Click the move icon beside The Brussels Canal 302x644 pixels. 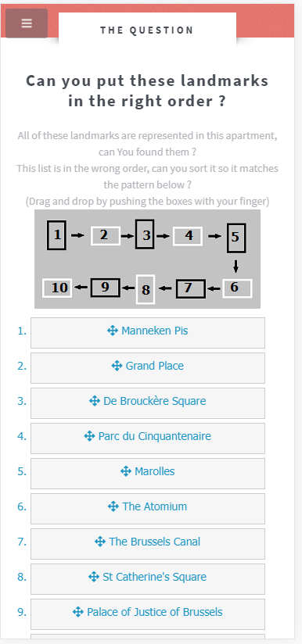pyautogui.click(x=100, y=542)
